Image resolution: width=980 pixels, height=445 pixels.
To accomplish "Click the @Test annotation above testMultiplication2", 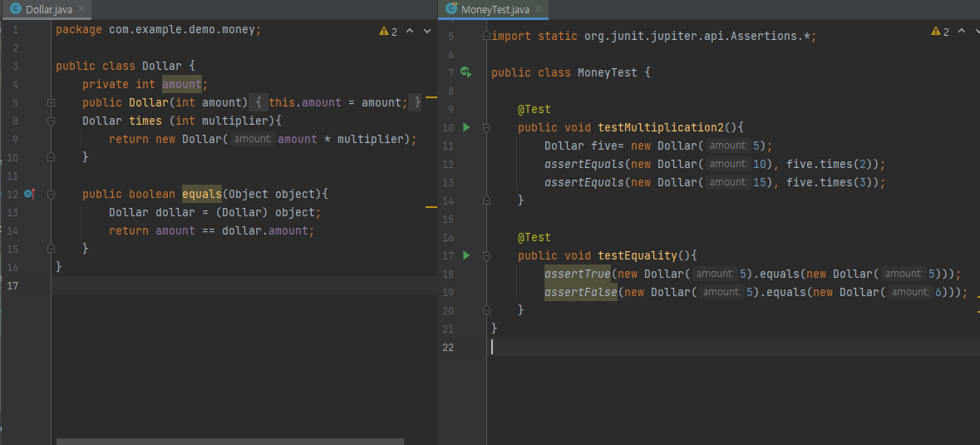I will click(534, 109).
